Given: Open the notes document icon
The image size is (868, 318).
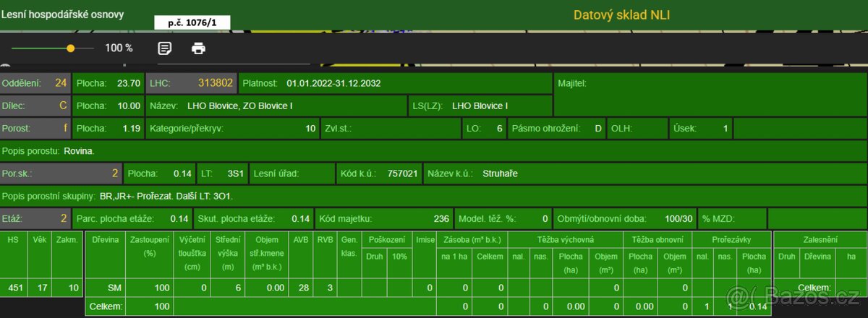Looking at the screenshot, I should 165,48.
